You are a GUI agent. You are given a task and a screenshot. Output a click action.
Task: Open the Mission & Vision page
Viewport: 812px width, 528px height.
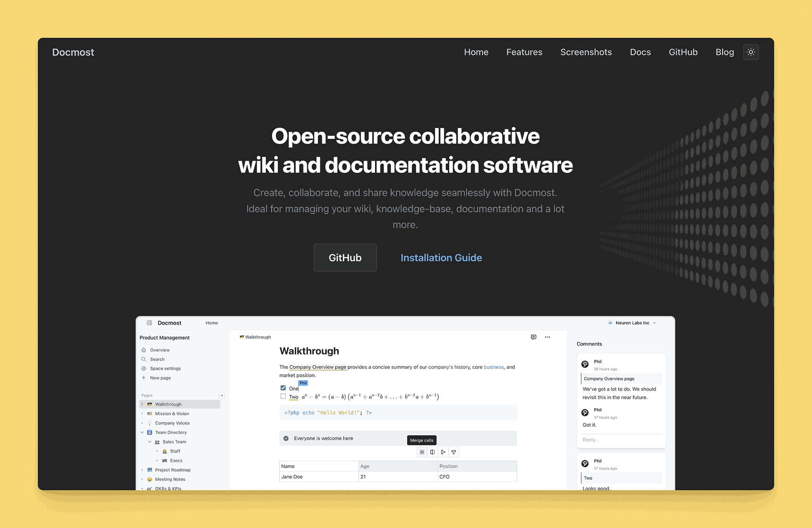[x=172, y=414]
